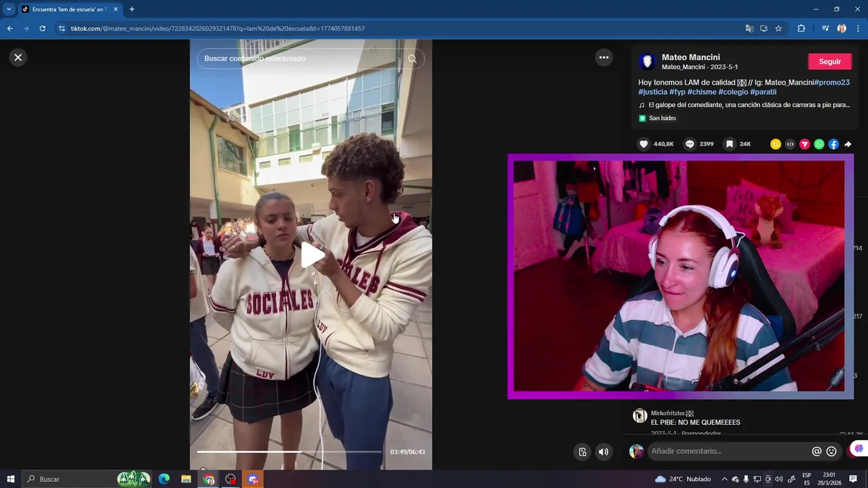
Task: Click the search magnifier in video overlay
Action: click(412, 58)
